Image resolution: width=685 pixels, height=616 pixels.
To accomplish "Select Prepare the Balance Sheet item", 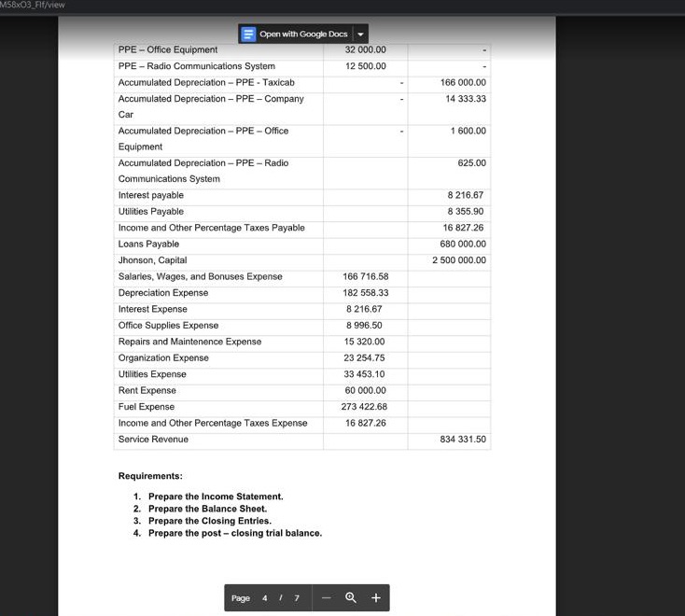I will 207,509.
